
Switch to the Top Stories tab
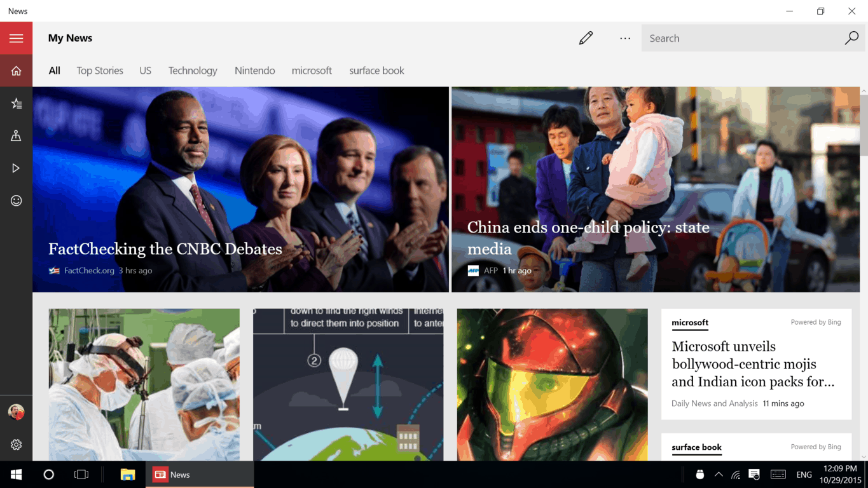tap(100, 71)
